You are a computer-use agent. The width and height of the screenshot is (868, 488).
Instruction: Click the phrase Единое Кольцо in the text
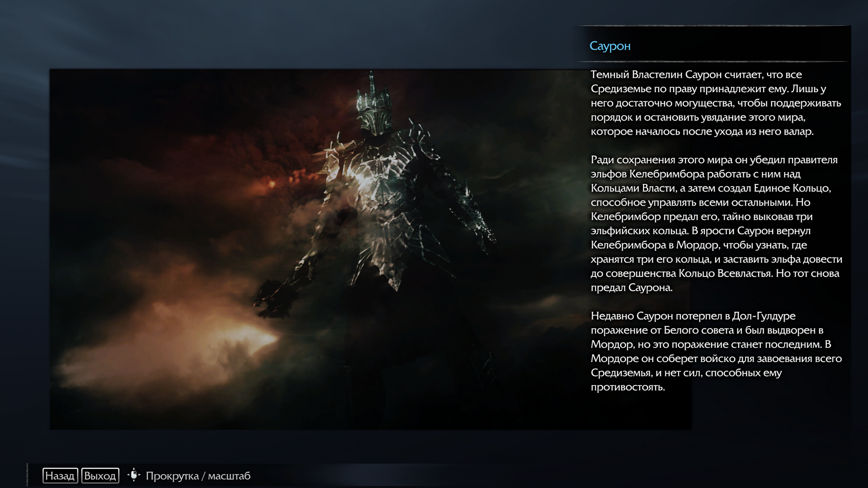(792, 188)
